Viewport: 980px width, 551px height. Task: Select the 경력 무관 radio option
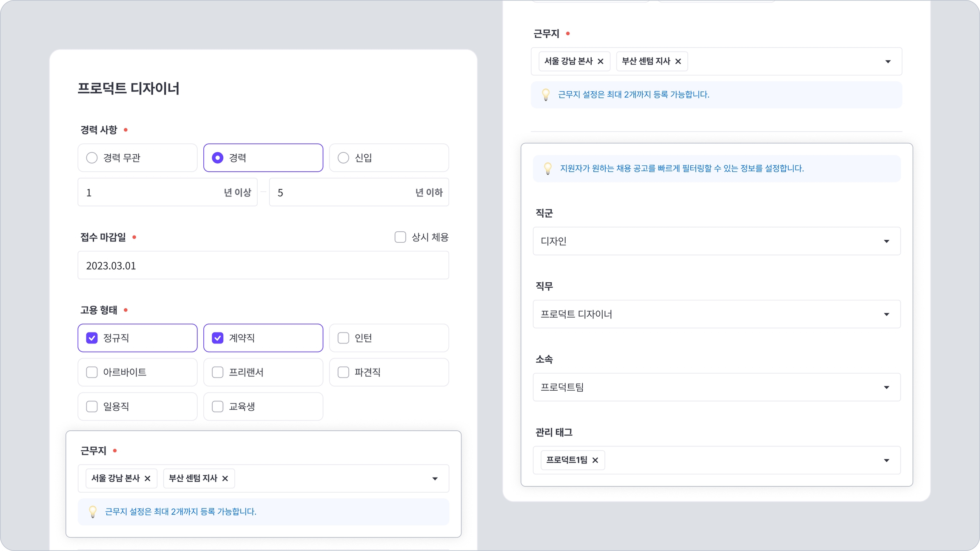pos(92,158)
